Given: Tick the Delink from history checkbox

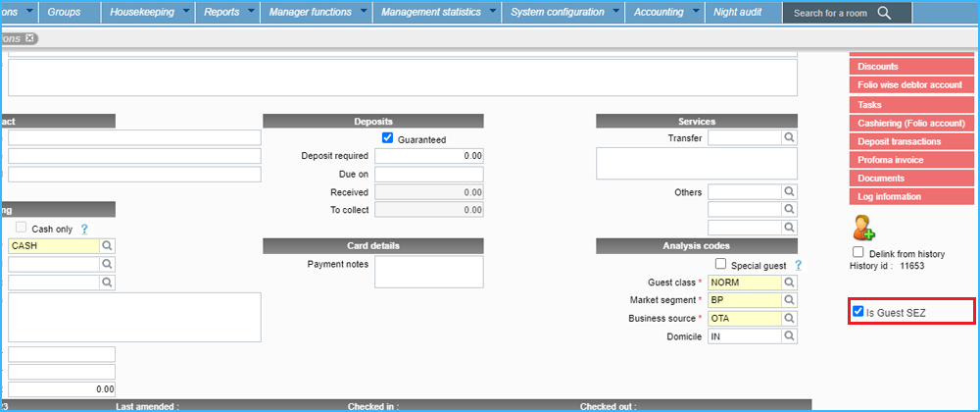Looking at the screenshot, I should pyautogui.click(x=858, y=252).
